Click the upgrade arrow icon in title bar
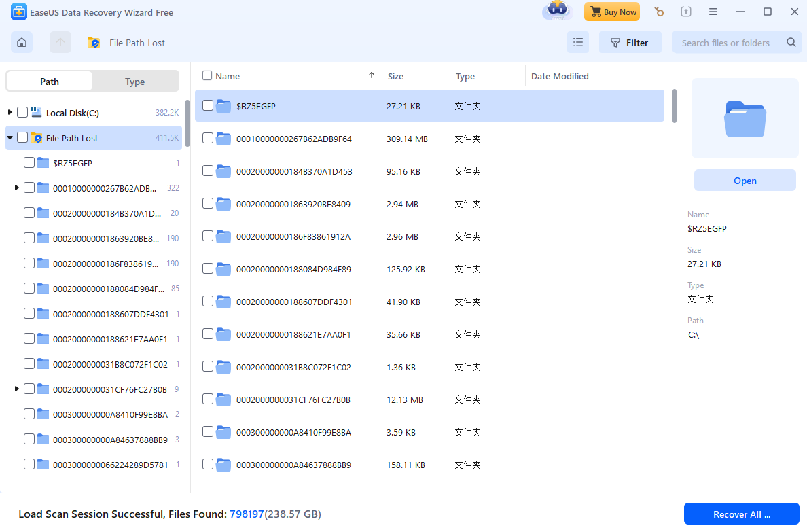 pyautogui.click(x=686, y=12)
